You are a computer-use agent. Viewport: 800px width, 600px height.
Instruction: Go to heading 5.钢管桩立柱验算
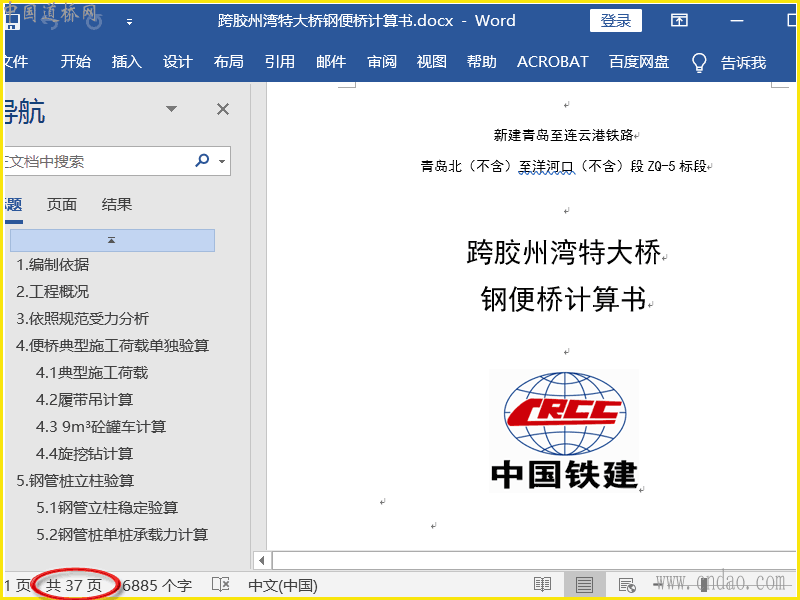[x=75, y=481]
